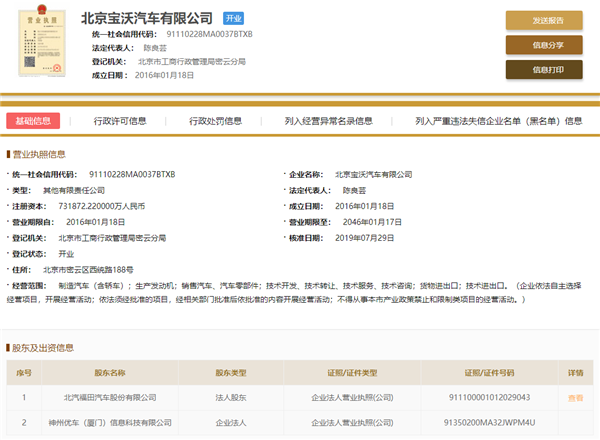Click license number 911100001012029043
This screenshot has height=440, width=600.
pyautogui.click(x=489, y=398)
